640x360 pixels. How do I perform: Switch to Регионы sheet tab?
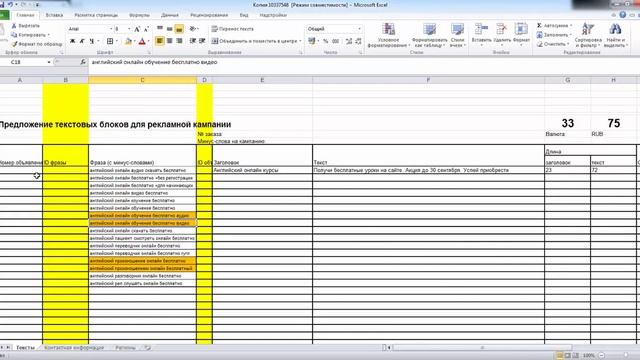pos(125,348)
